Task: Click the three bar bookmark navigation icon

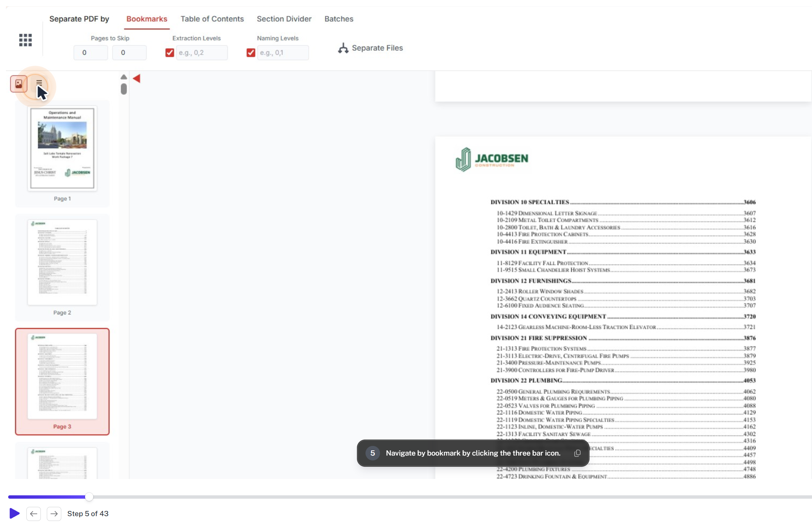Action: tap(39, 82)
